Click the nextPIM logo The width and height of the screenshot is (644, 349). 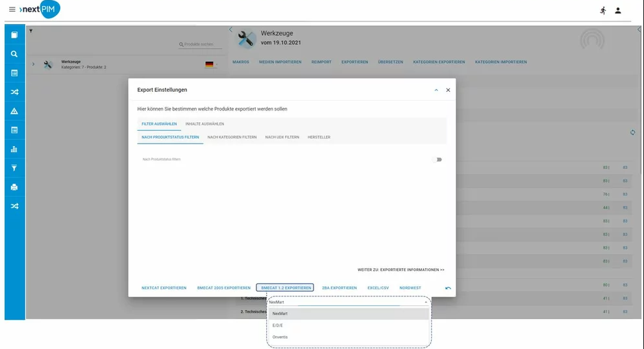40,9
